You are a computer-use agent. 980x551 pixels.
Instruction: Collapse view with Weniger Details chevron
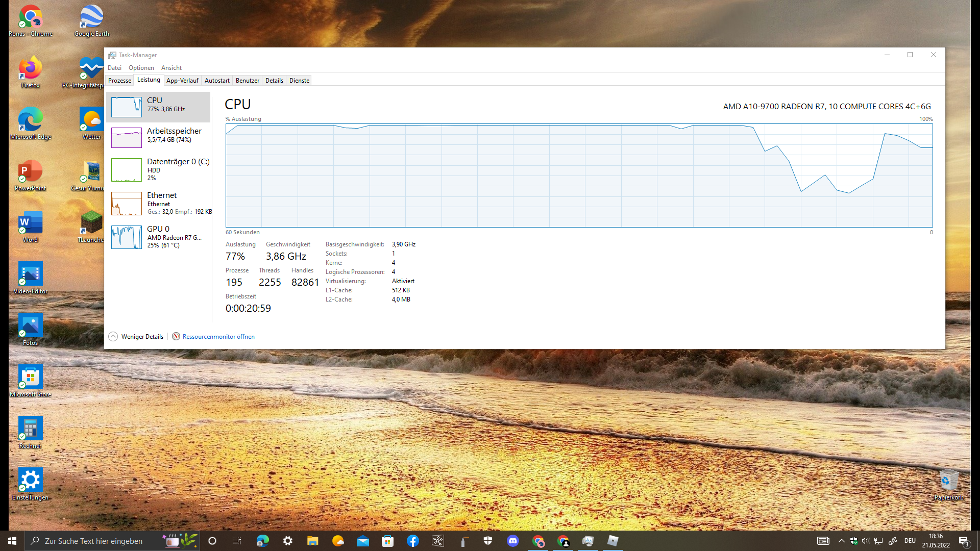[x=113, y=337]
